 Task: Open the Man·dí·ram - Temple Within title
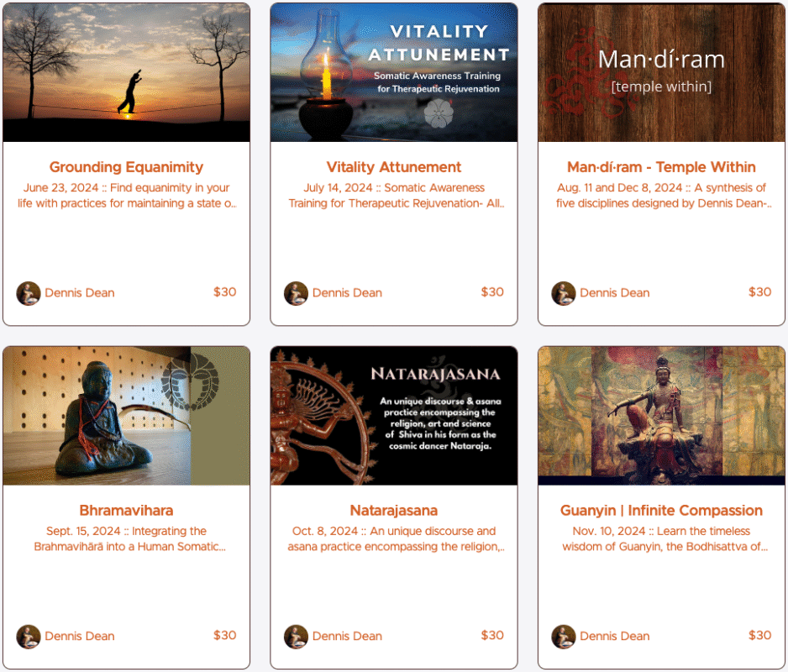click(x=661, y=167)
